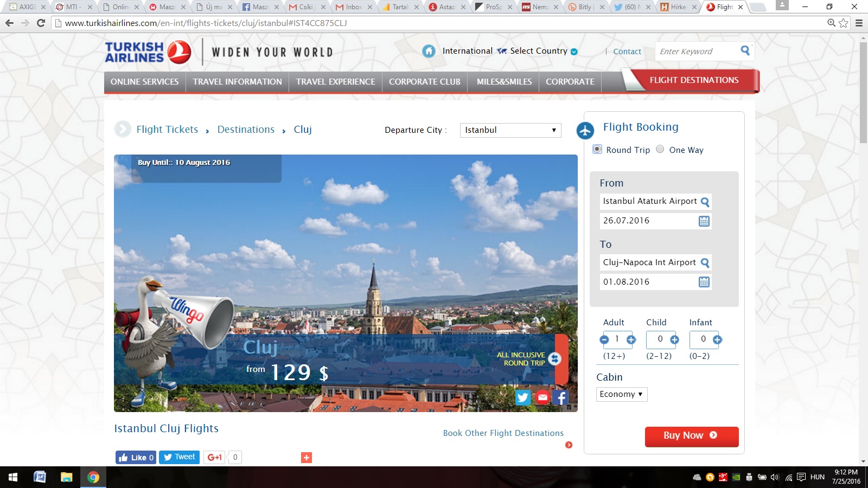This screenshot has height=488, width=868.
Task: Decrease the Adult passenger count
Action: pyautogui.click(x=604, y=340)
